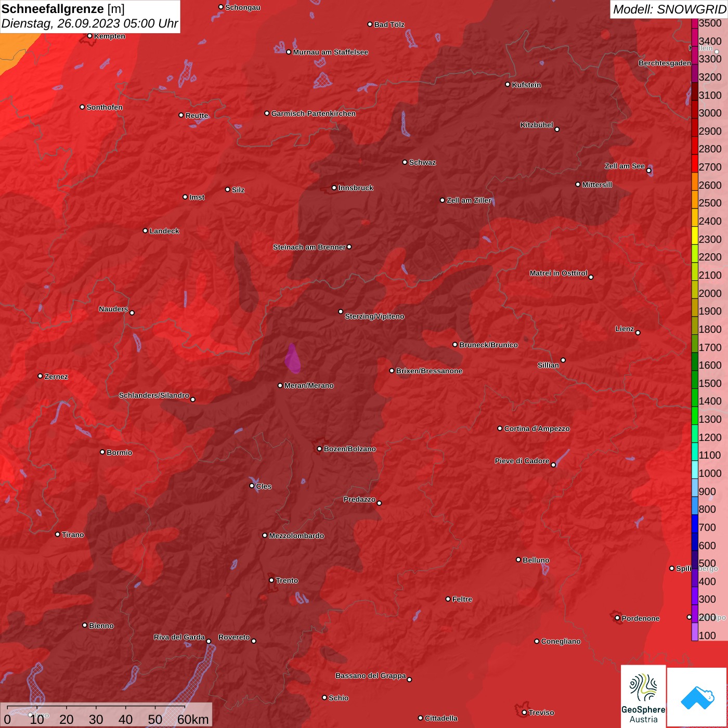The image size is (728, 728).
Task: Click the Kempten city marker
Action: click(x=89, y=36)
